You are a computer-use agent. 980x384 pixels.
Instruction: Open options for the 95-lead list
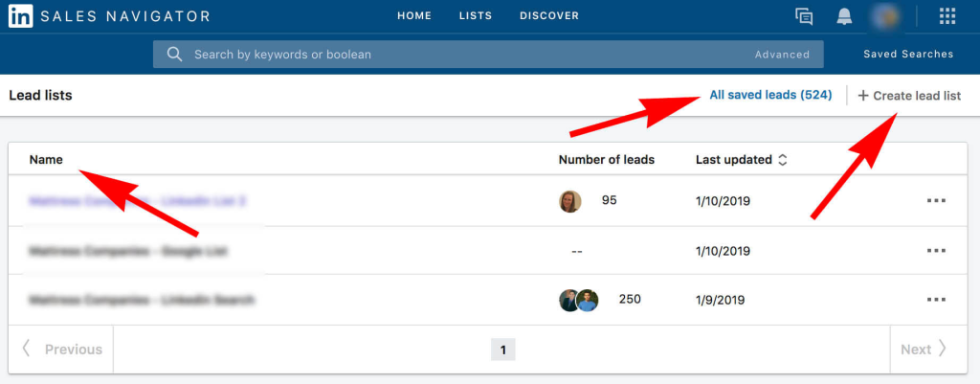936,201
